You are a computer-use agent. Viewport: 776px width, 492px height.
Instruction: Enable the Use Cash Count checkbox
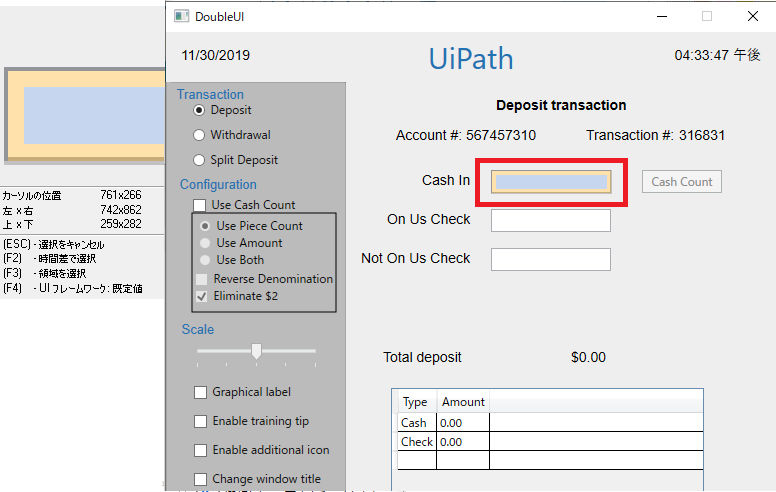(201, 205)
